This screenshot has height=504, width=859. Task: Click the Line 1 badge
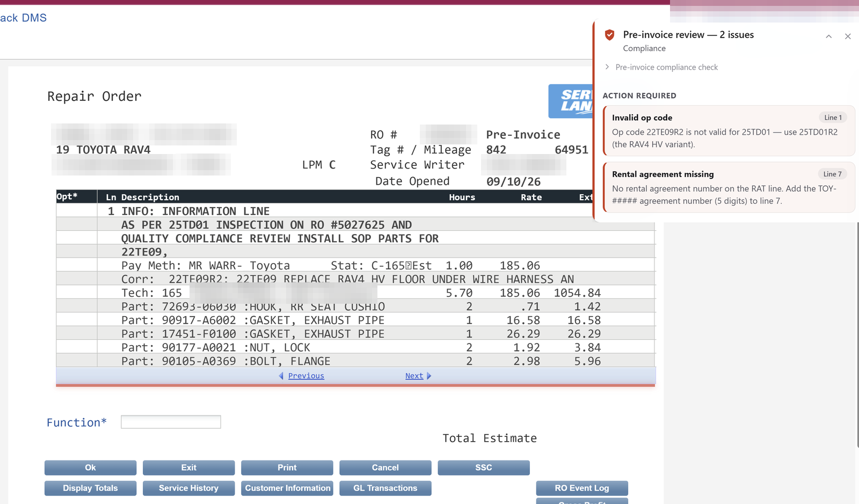point(833,118)
